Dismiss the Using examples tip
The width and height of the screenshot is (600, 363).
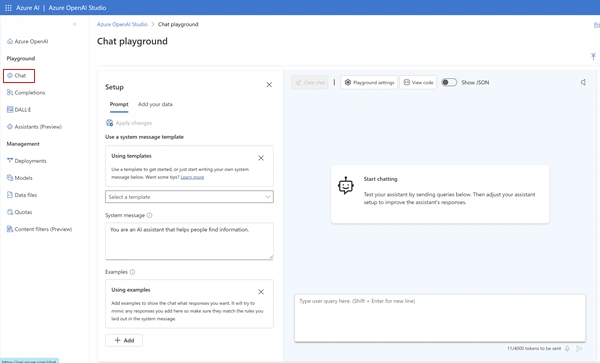click(261, 292)
